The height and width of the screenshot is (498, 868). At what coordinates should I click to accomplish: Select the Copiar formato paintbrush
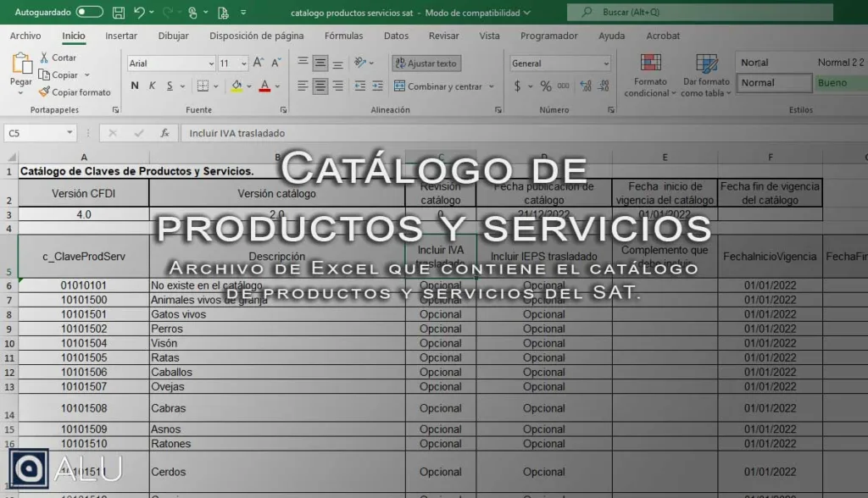[x=45, y=92]
